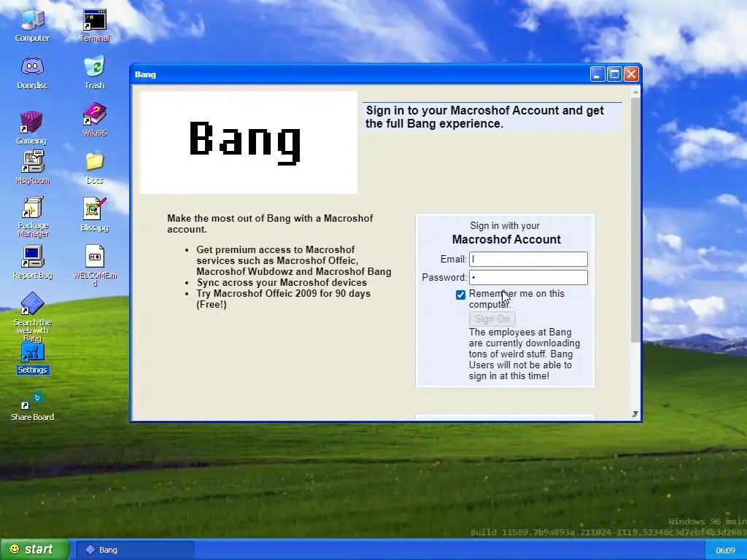Open the Trash icon on desktop
This screenshot has height=560, width=747.
pos(94,72)
